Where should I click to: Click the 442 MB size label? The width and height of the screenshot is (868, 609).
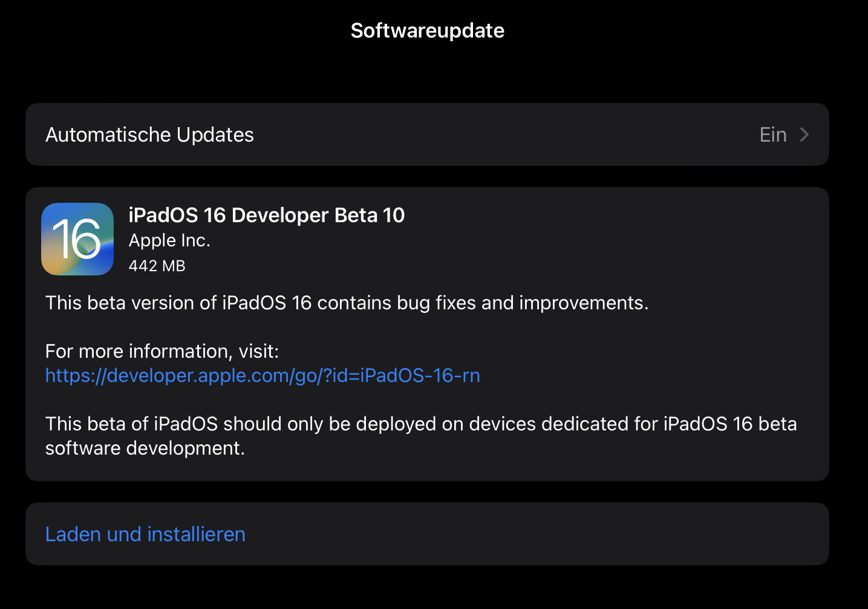click(157, 266)
